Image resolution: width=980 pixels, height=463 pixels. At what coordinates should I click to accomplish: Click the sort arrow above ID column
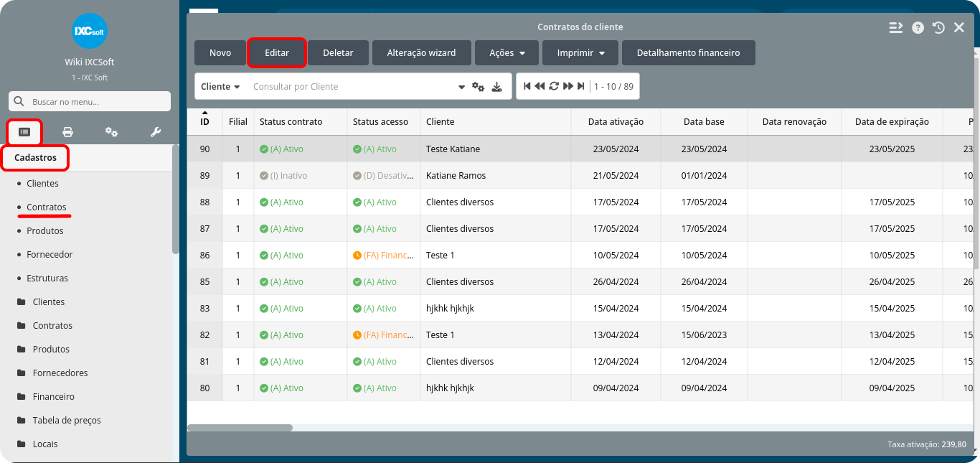(x=204, y=113)
